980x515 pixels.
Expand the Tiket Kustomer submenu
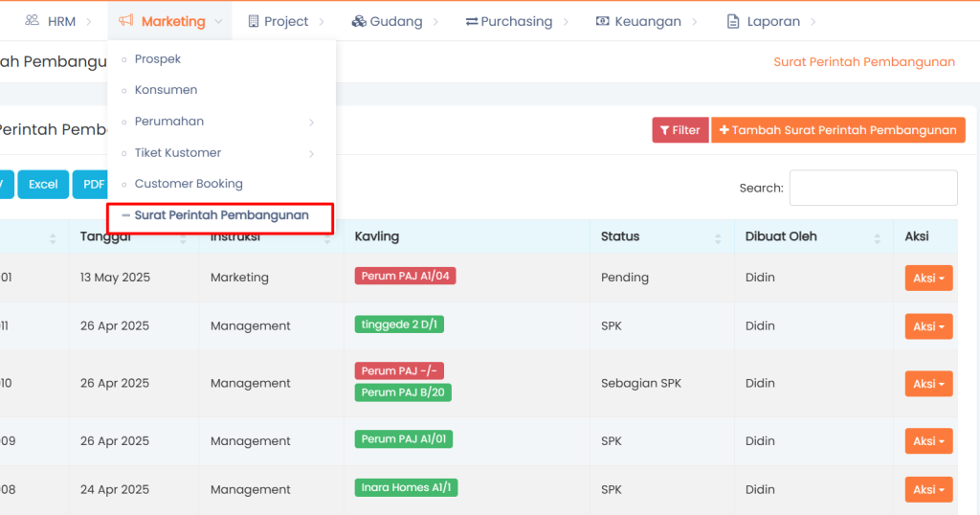tap(311, 153)
